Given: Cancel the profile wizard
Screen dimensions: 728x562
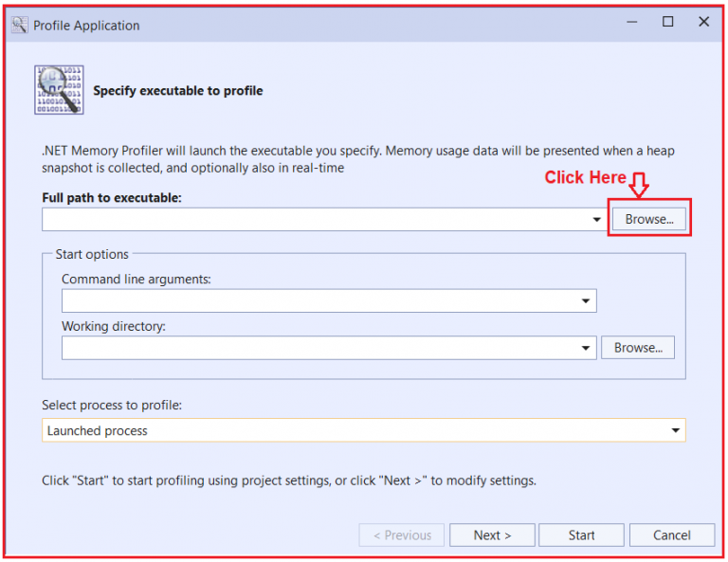Looking at the screenshot, I should click(x=672, y=535).
